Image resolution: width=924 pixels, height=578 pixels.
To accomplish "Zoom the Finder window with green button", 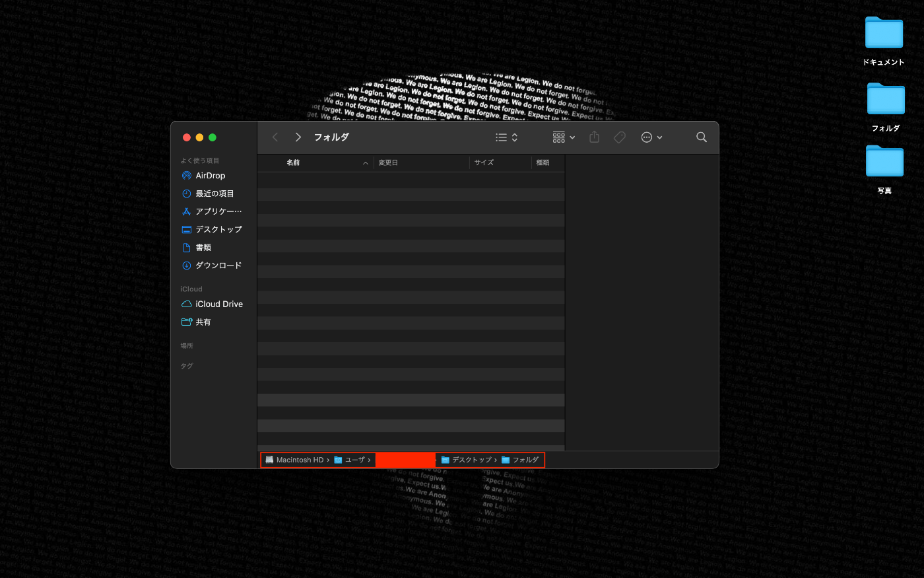I will click(213, 137).
